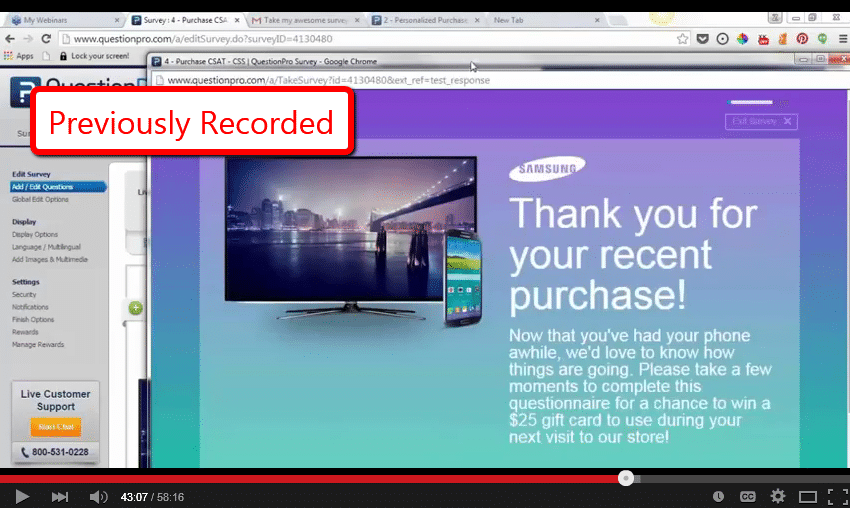Click the Samsung logo

547,169
